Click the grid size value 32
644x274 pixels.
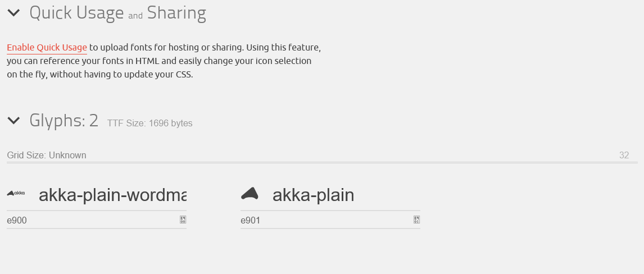coord(624,155)
